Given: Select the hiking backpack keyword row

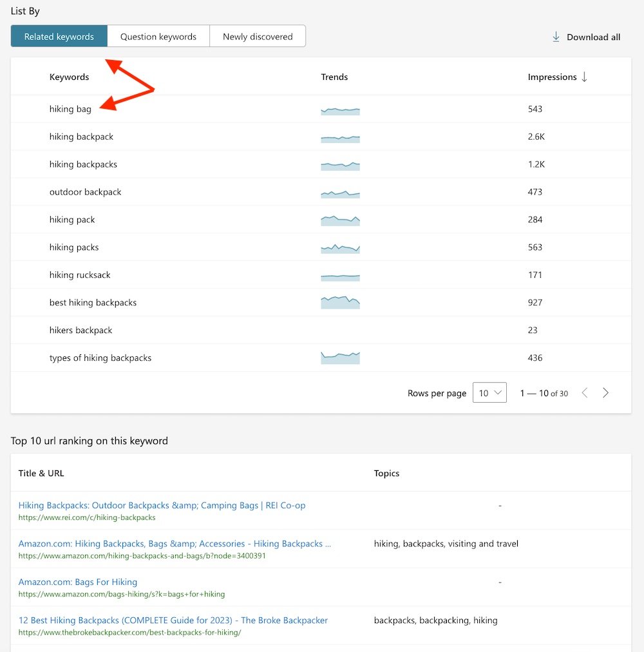Looking at the screenshot, I should pyautogui.click(x=81, y=137).
